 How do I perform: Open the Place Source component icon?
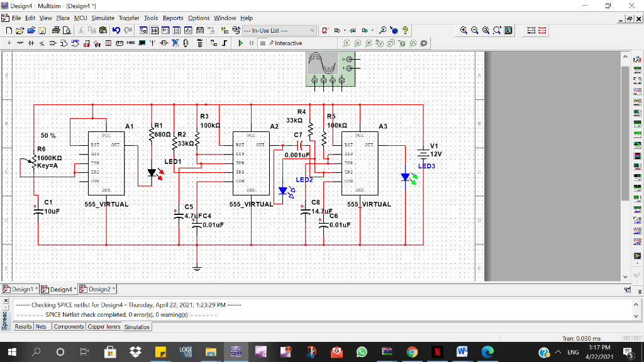[9, 43]
